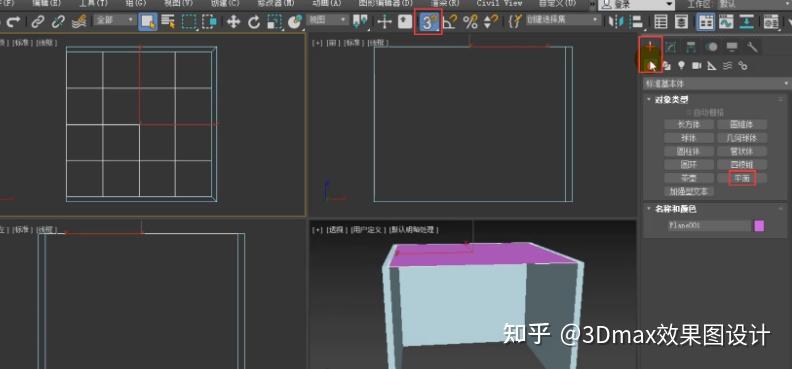
Task: Open the Modify panel tab icon
Action: (x=671, y=47)
